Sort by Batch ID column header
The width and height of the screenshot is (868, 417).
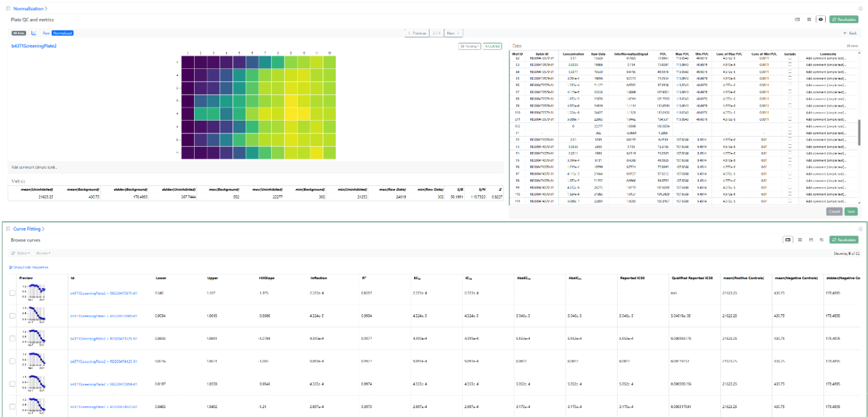coord(543,54)
